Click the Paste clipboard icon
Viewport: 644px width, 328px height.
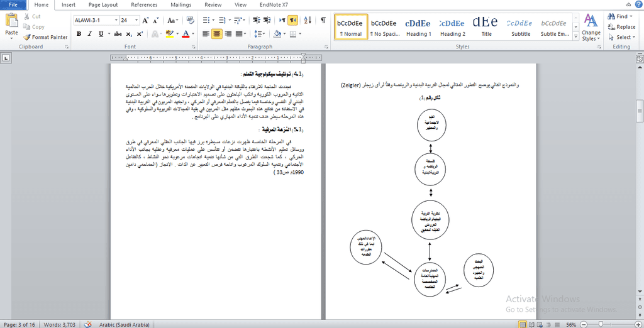coord(11,19)
